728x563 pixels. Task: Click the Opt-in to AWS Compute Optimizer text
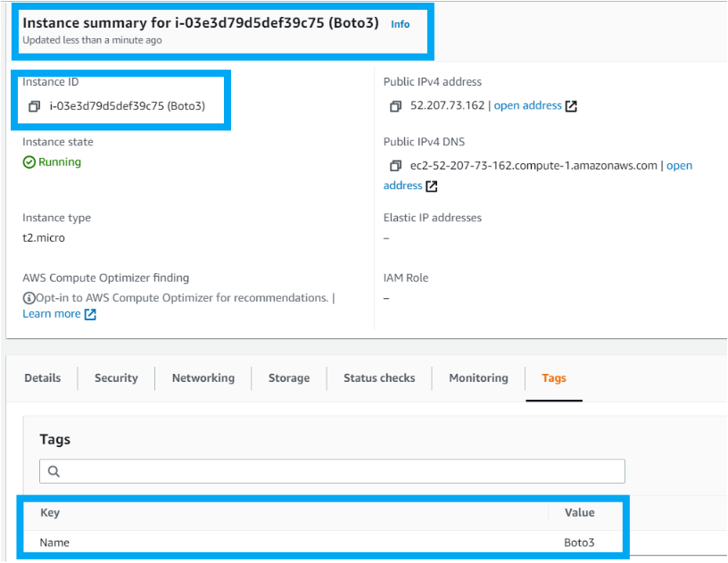pyautogui.click(x=182, y=298)
